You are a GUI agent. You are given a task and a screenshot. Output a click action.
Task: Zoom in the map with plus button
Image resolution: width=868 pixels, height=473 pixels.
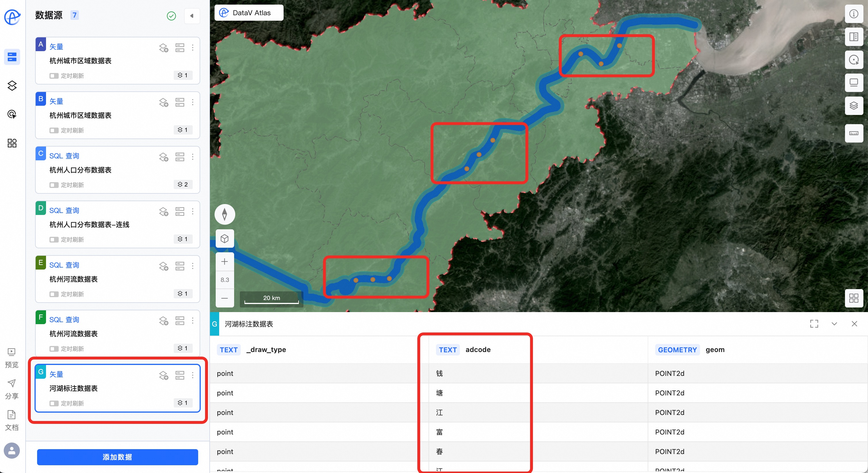pyautogui.click(x=224, y=262)
